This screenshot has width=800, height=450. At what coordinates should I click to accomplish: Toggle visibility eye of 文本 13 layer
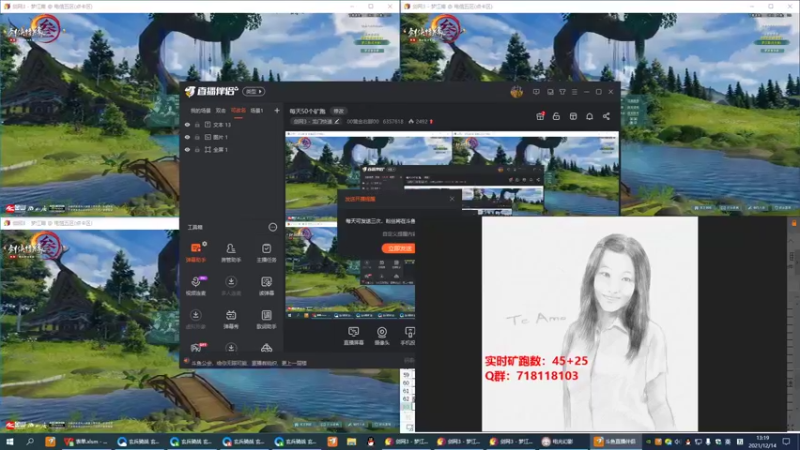[187, 124]
